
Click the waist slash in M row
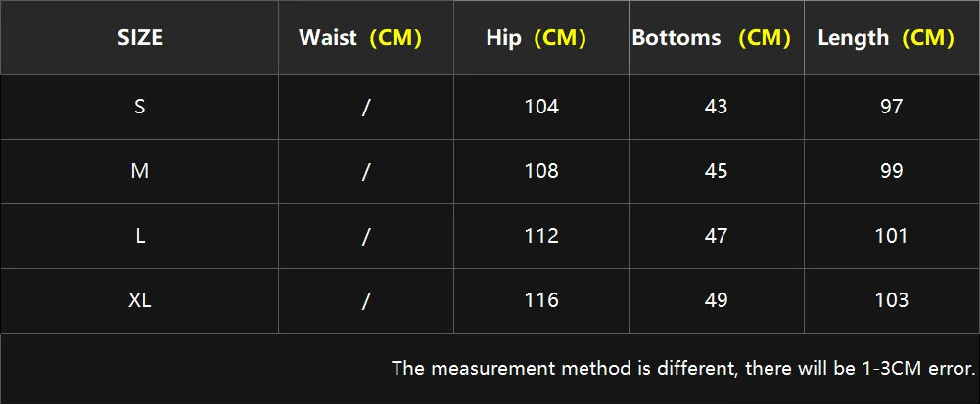pyautogui.click(x=365, y=172)
